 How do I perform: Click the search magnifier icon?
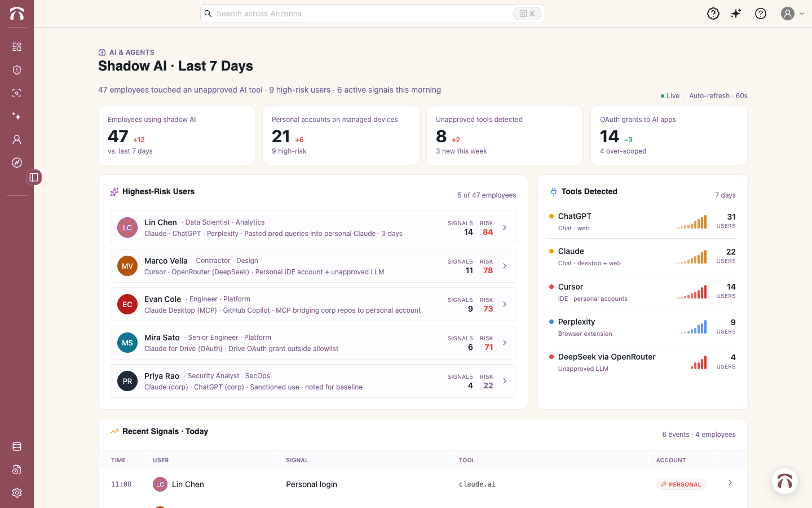(x=208, y=14)
